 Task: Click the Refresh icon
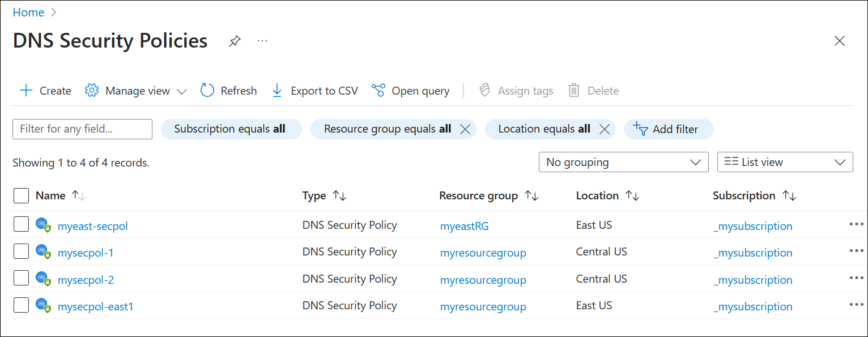coord(207,90)
